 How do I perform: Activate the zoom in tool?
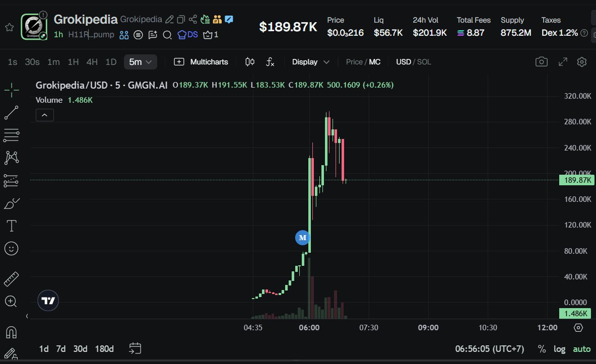tap(11, 301)
